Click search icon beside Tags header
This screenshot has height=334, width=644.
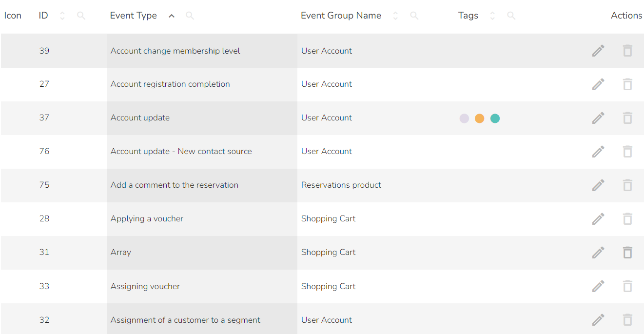[x=511, y=16]
